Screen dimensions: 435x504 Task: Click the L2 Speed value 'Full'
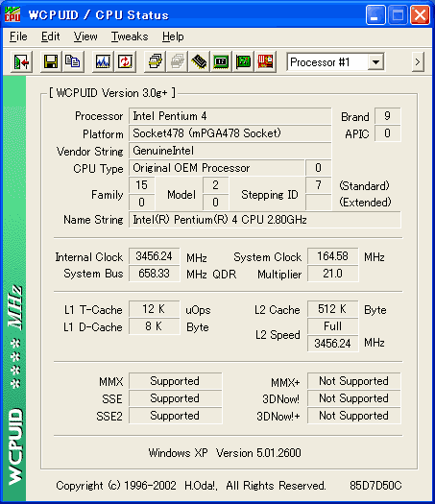point(333,326)
